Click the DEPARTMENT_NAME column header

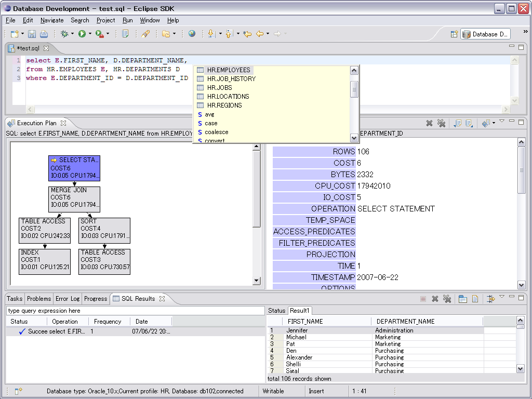point(427,321)
